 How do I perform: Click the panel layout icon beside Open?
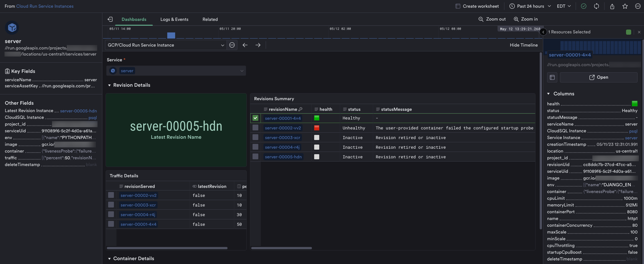pos(552,77)
